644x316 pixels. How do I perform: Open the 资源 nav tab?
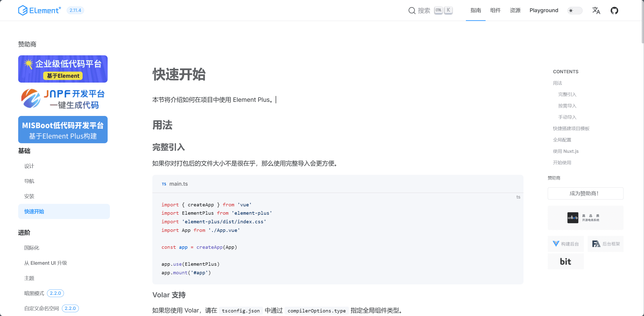pos(515,10)
